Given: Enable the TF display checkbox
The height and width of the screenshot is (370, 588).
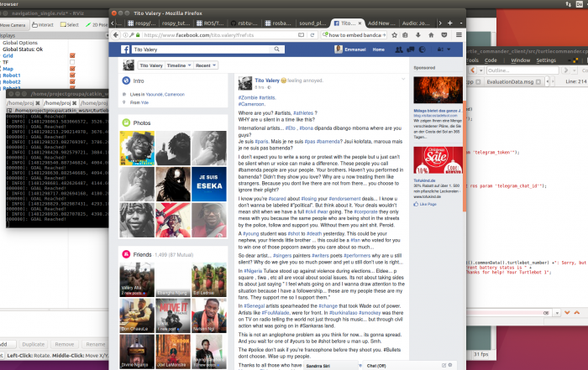Looking at the screenshot, I should 72,62.
